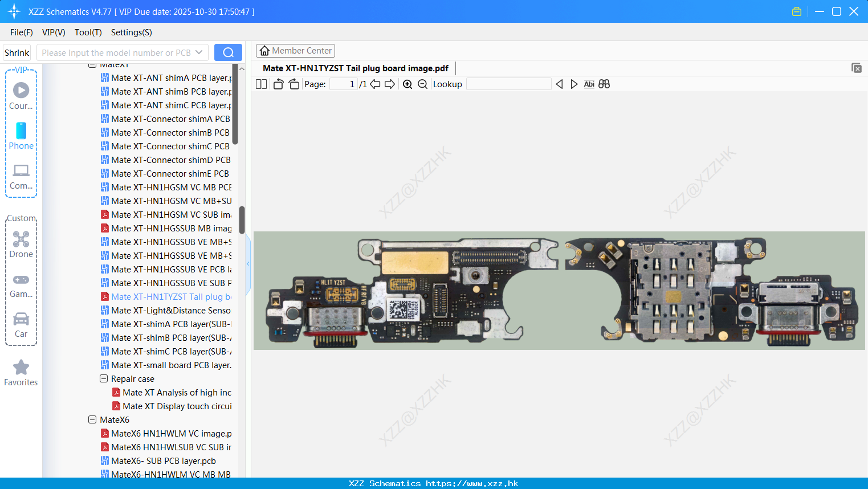Collapse the Repair case folder
The image size is (868, 489).
click(104, 378)
